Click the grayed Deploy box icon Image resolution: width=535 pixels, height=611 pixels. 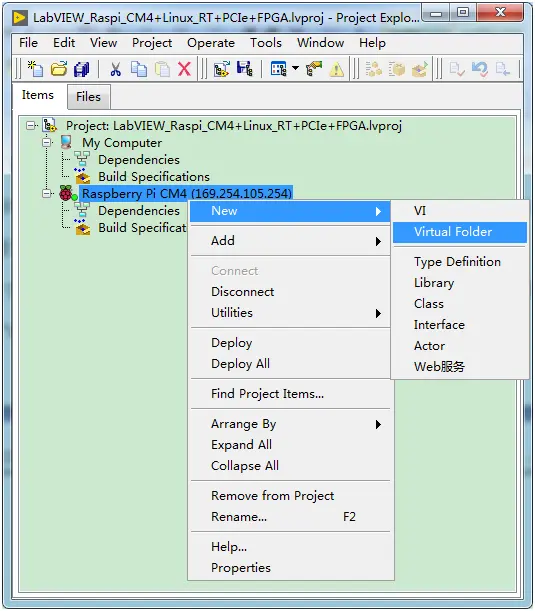[397, 69]
